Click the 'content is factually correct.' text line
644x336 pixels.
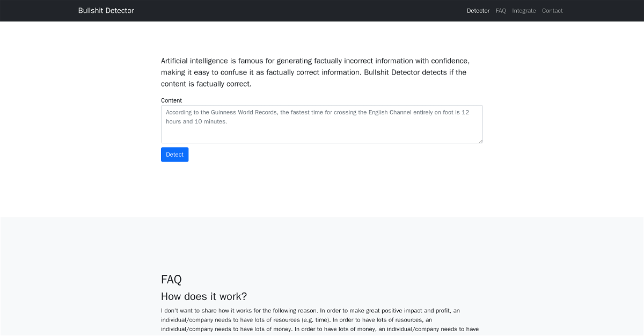[206, 84]
